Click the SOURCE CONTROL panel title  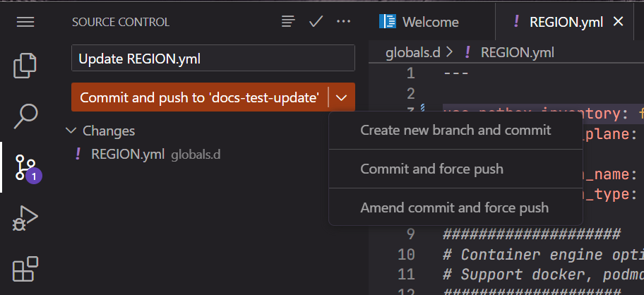coord(121,22)
